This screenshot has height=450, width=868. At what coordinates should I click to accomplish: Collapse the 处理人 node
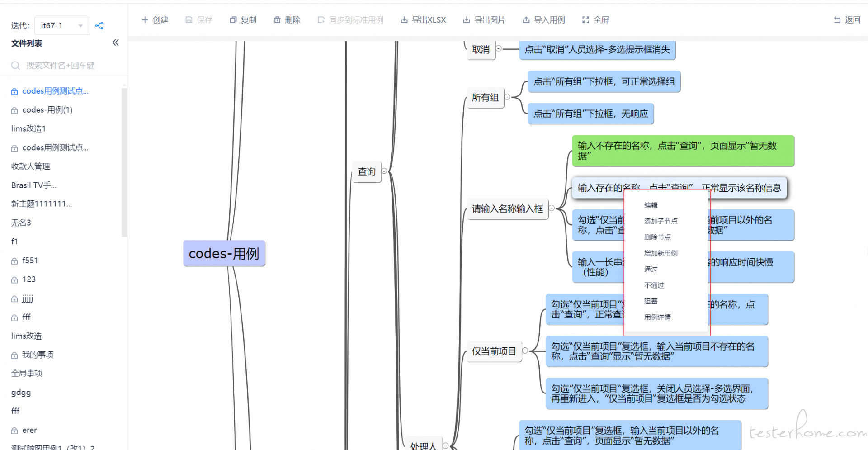click(445, 445)
